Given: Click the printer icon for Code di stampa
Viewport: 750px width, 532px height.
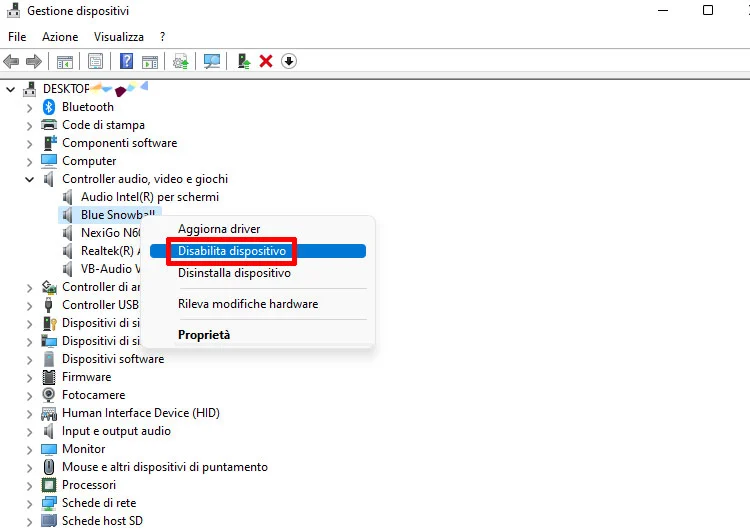Looking at the screenshot, I should pos(49,125).
